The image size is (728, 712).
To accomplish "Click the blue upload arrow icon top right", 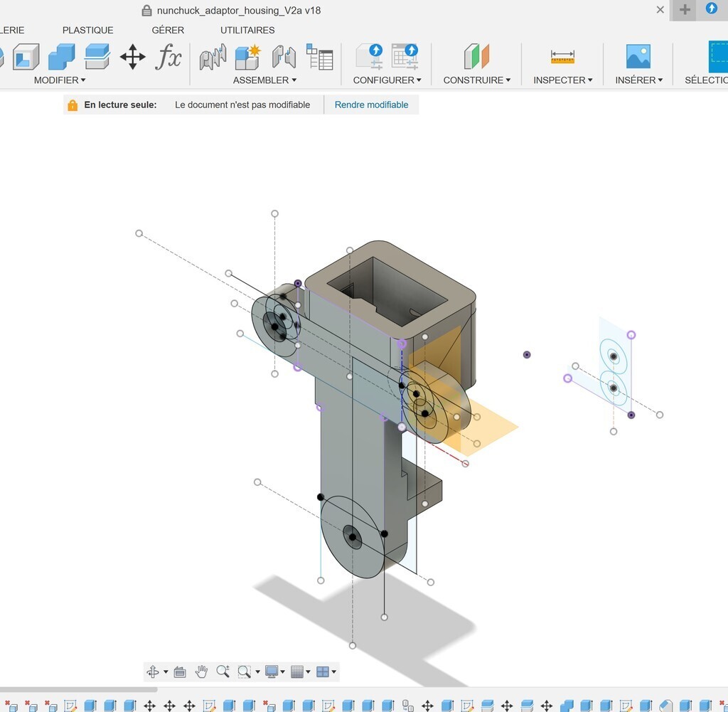I will tap(711, 9).
